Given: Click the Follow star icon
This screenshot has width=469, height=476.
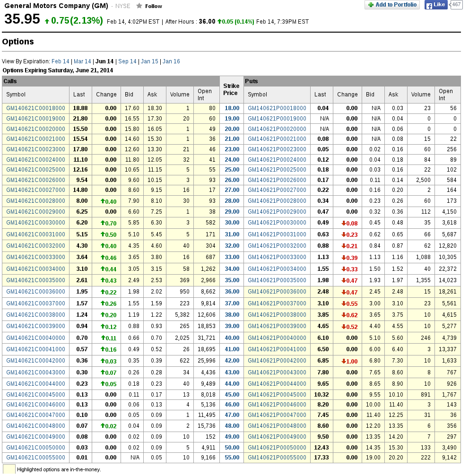Looking at the screenshot, I should click(x=139, y=6).
